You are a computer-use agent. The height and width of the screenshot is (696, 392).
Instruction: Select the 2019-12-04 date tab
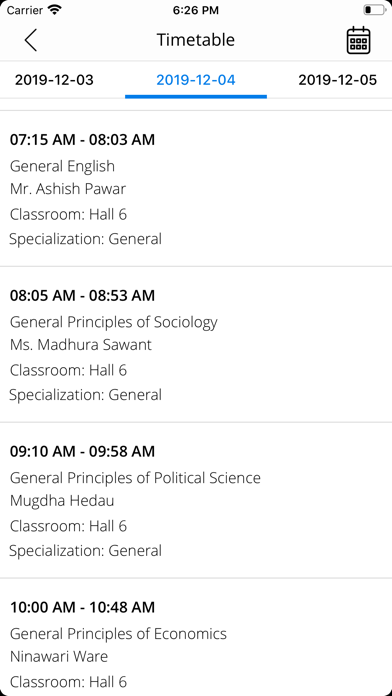[x=196, y=80]
